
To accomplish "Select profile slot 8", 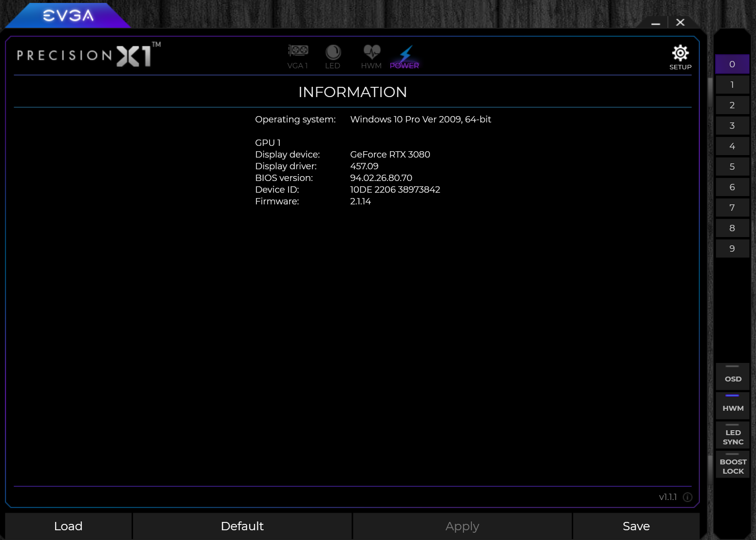I will (732, 228).
